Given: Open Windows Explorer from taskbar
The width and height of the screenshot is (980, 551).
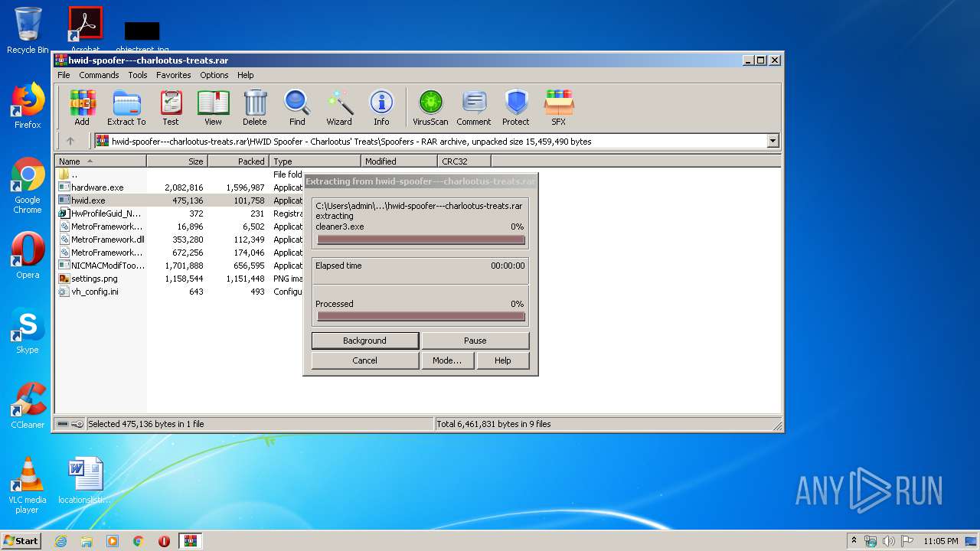Looking at the screenshot, I should pyautogui.click(x=87, y=541).
